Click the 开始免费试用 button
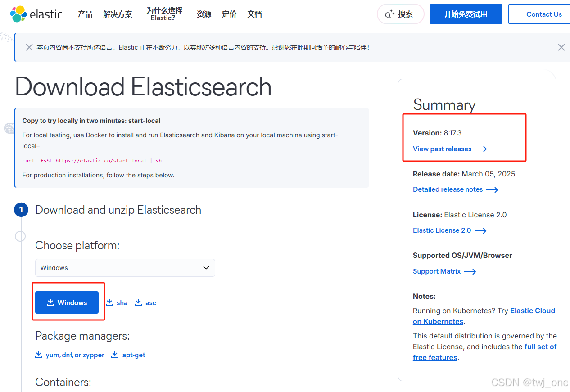 pos(466,14)
